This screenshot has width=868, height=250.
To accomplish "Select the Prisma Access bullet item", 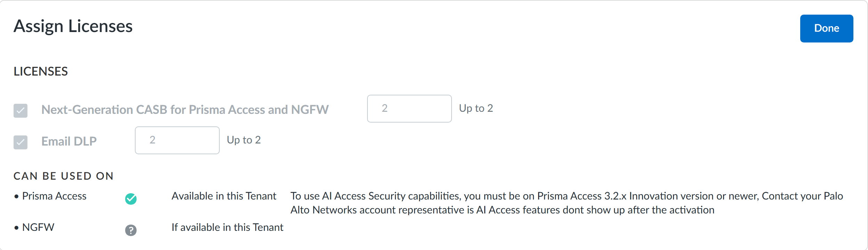I will click(x=54, y=196).
